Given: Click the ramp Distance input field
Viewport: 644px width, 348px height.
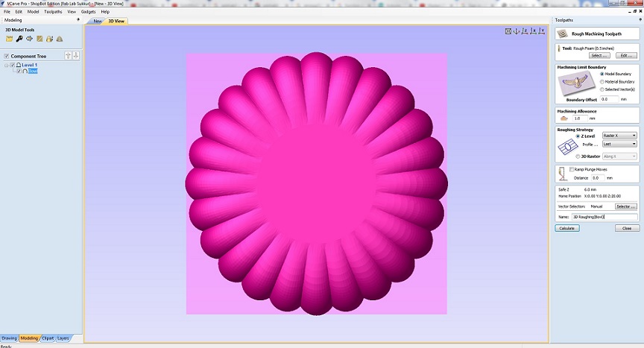Looking at the screenshot, I should pos(597,177).
